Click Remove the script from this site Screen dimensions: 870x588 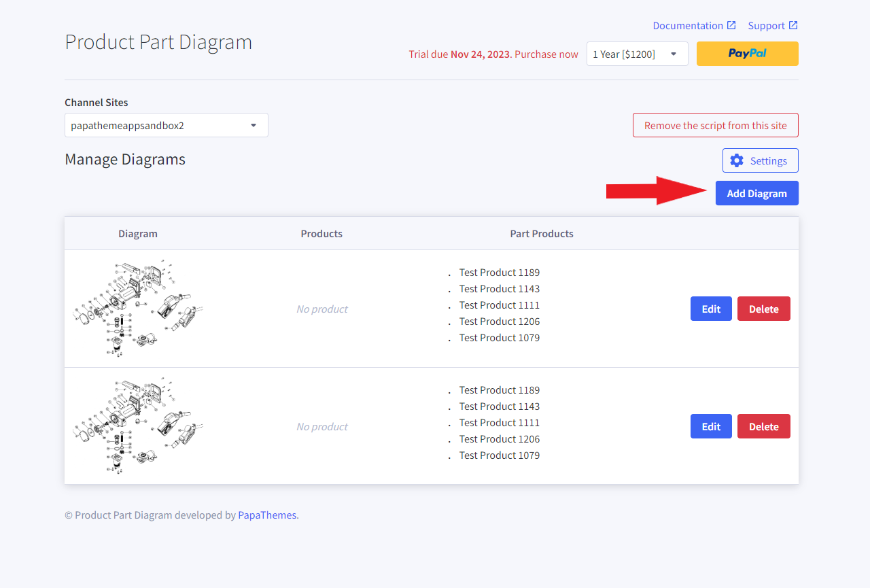(715, 125)
